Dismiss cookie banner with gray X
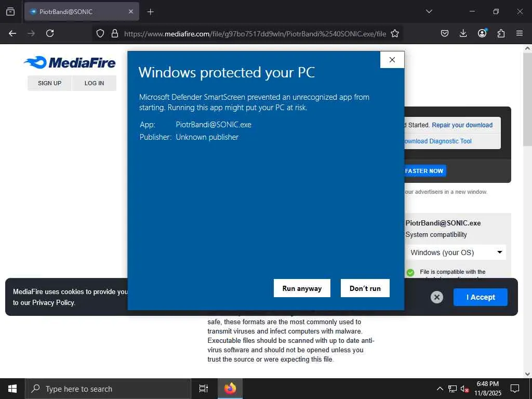 (x=436, y=297)
